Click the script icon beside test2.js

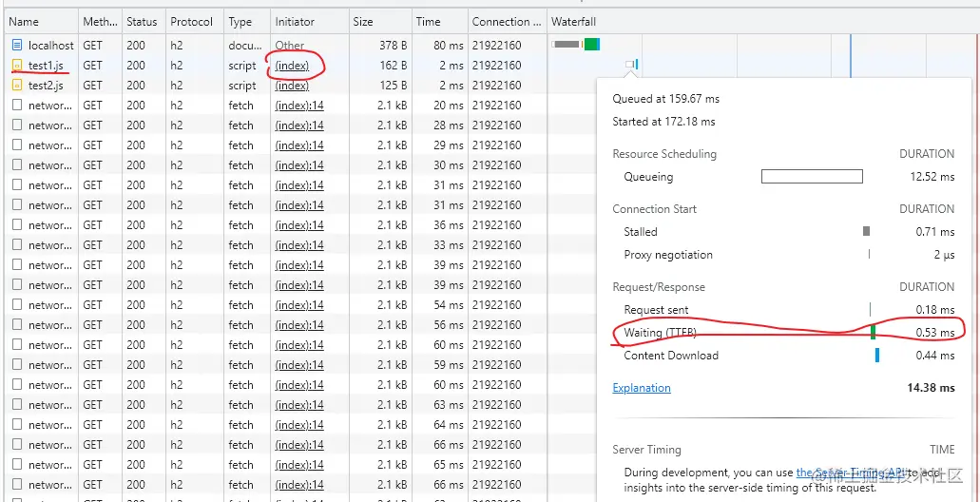pos(17,85)
